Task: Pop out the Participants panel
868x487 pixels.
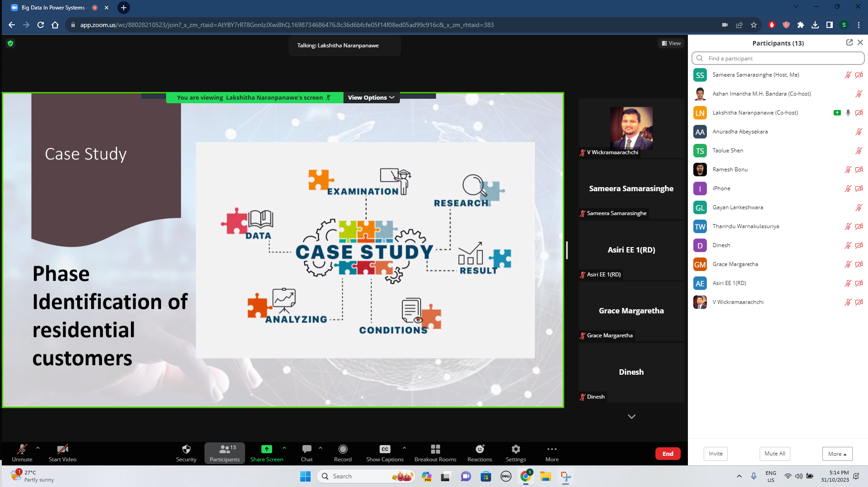Action: coord(849,42)
